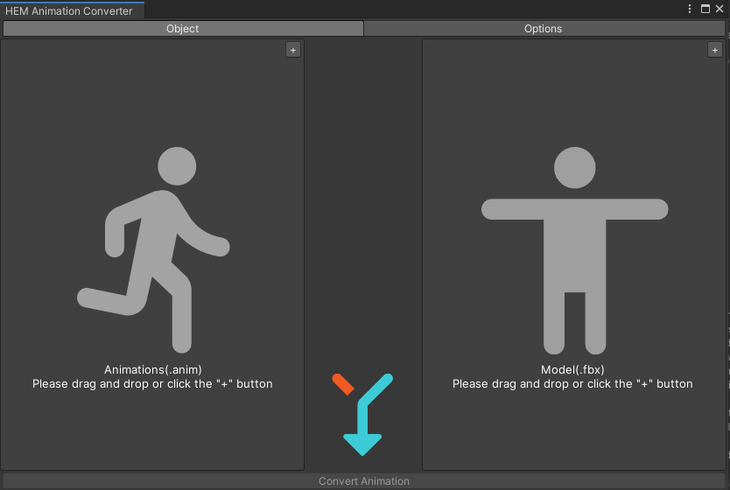Click the running figure animation icon
The width and height of the screenshot is (730, 490).
[153, 250]
